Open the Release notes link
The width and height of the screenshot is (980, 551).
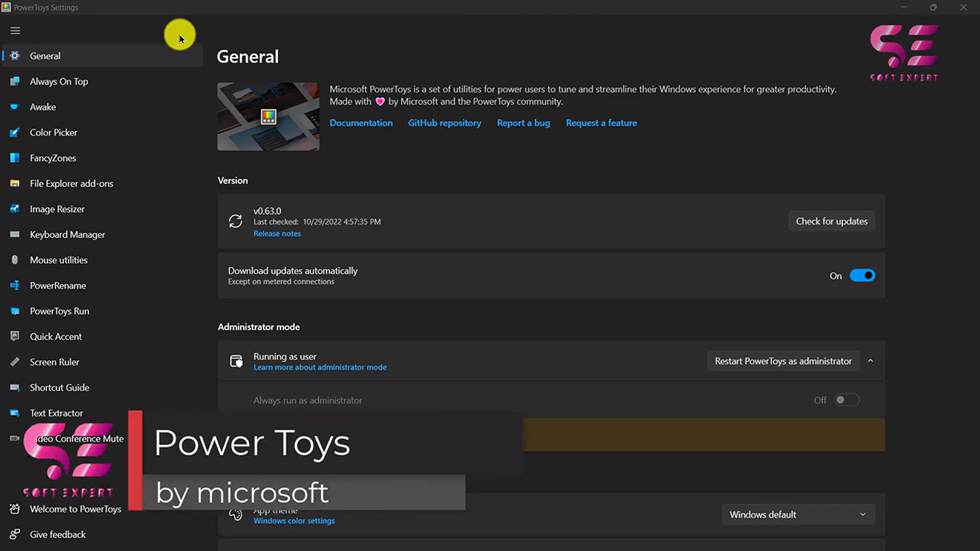click(277, 233)
